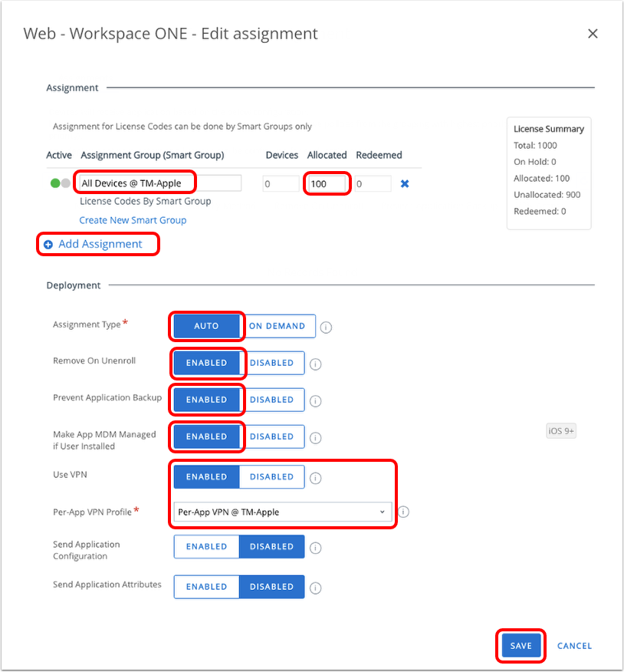This screenshot has width=624, height=672.
Task: Save the assignment changes
Action: (521, 646)
